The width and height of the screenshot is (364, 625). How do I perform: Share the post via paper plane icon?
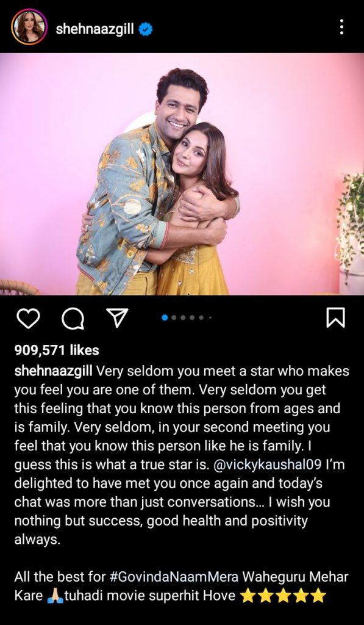point(118,317)
